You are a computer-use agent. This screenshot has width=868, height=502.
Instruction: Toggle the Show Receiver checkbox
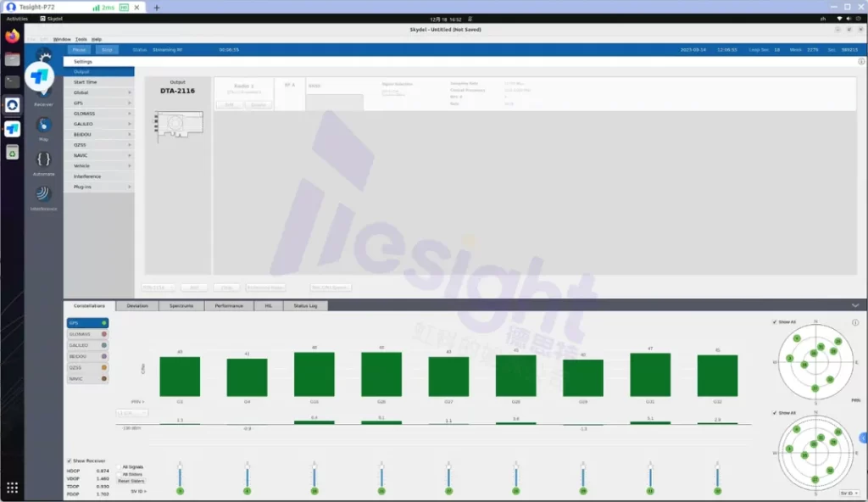[70, 461]
